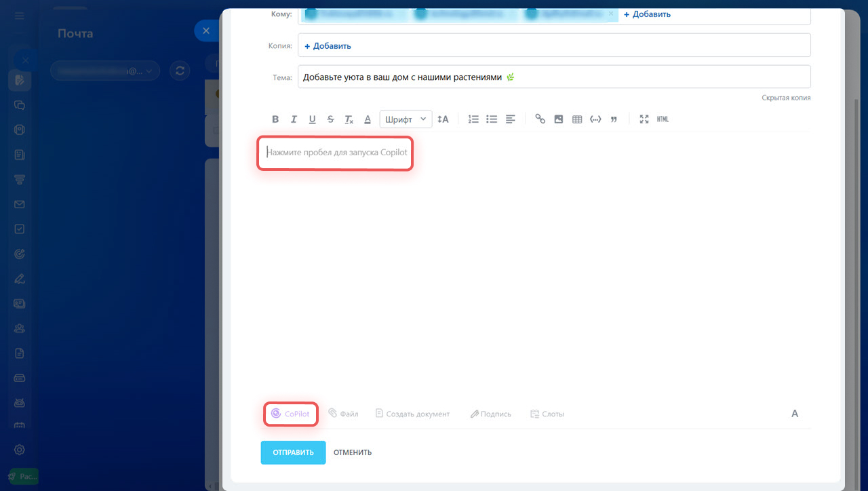
Task: Insert a hyperlink via the link icon
Action: [x=540, y=119]
